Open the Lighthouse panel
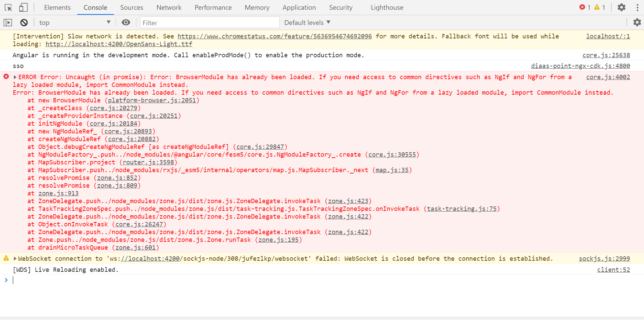The height and width of the screenshot is (320, 644). 387,7
